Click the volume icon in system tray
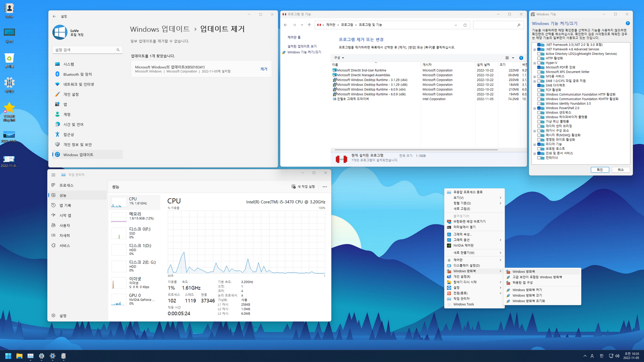Screen dimensions: 644x362 617,356
